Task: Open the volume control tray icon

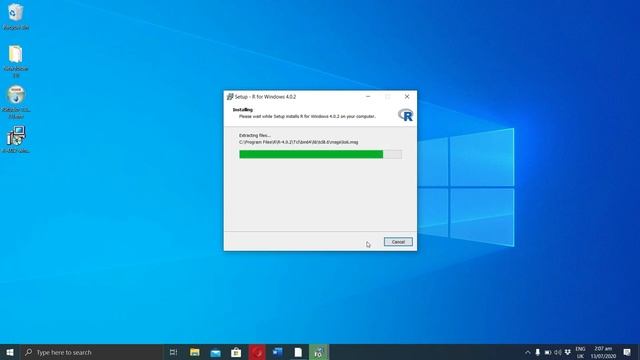Action: 558,352
